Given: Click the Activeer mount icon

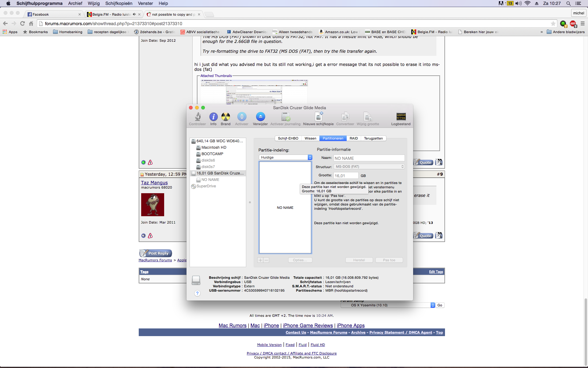Looking at the screenshot, I should tap(242, 117).
